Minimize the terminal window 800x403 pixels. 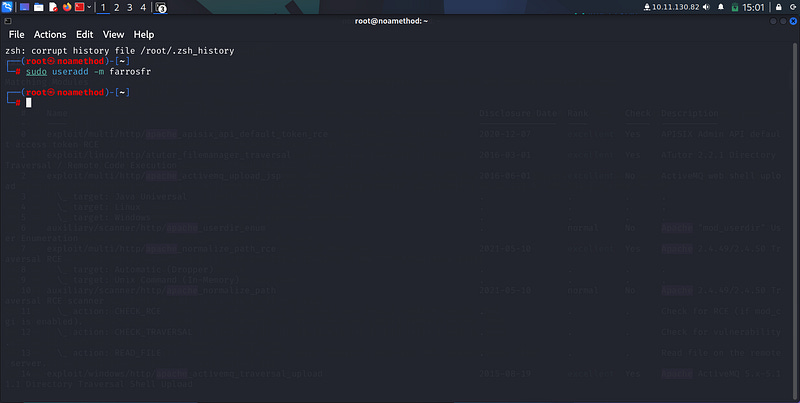(773, 21)
